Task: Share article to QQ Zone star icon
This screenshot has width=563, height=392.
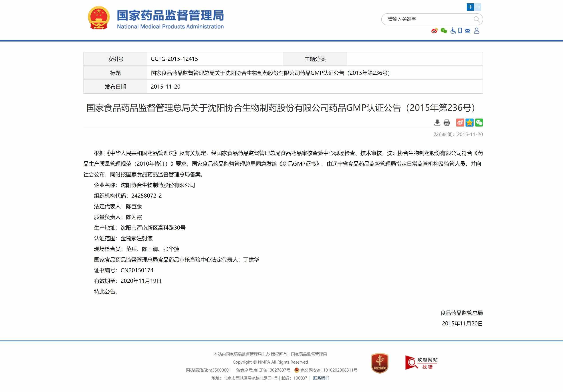Action: click(469, 123)
